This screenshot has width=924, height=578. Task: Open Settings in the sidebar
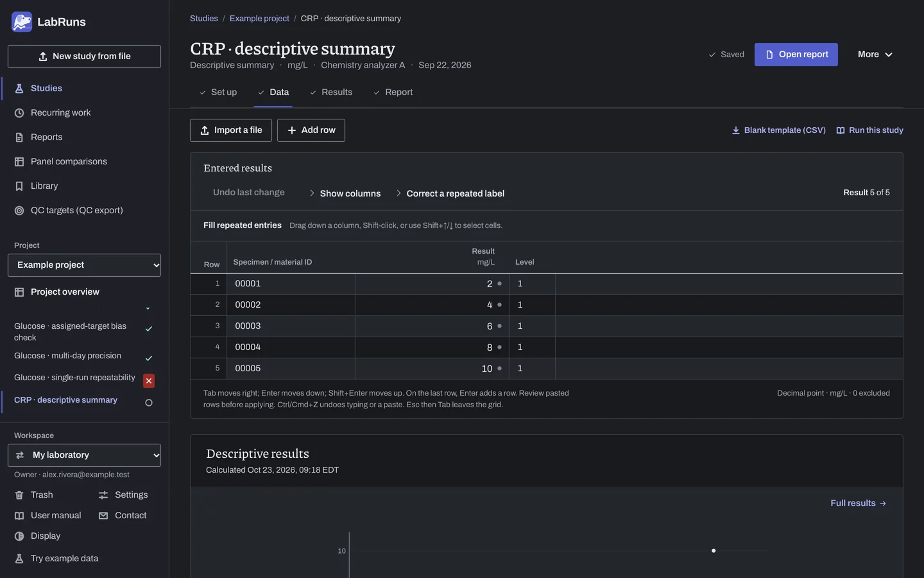coord(123,495)
